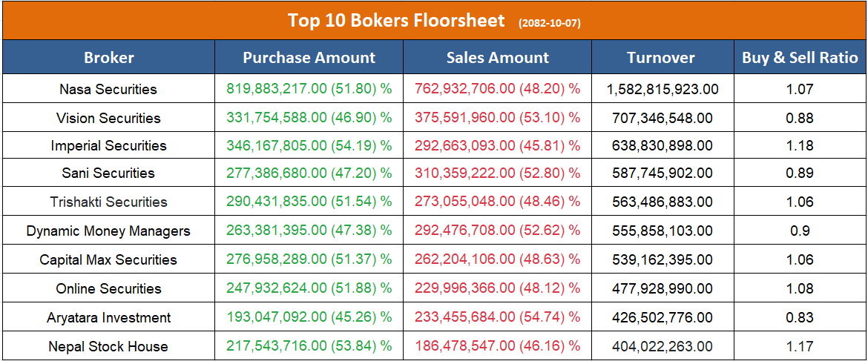Viewport: 868px width, 361px height.
Task: Select the Purchase Amount column header
Action: [x=309, y=58]
